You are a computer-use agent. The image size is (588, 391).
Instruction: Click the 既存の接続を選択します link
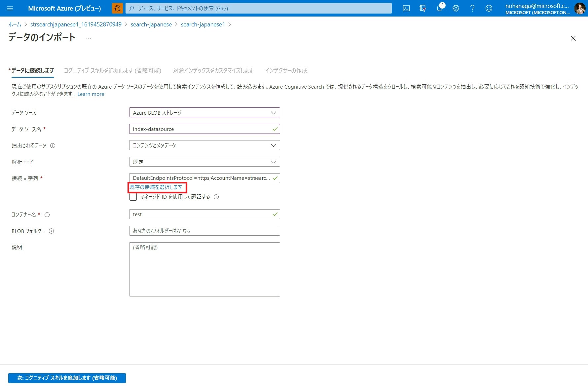[x=156, y=187]
